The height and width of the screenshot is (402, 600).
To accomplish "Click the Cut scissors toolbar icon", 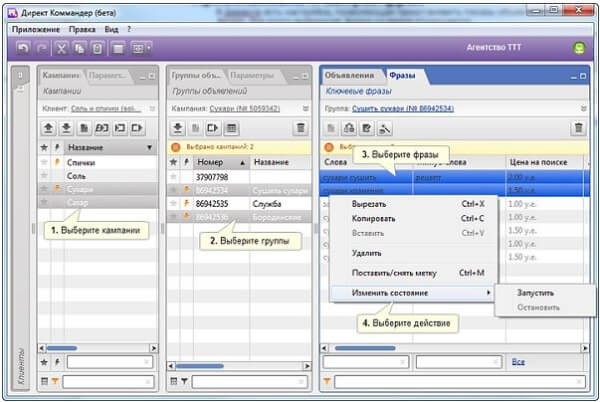I will click(x=61, y=48).
